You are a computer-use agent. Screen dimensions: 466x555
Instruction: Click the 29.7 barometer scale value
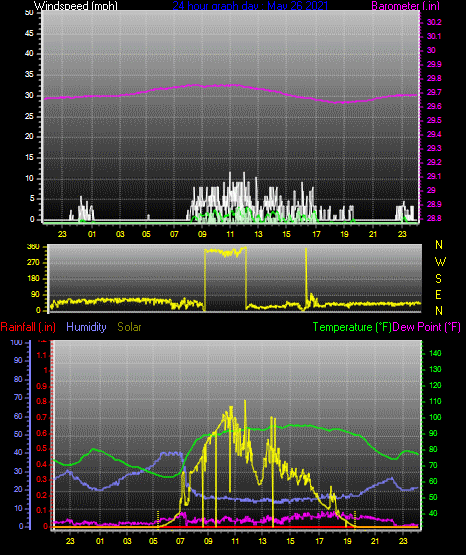434,92
